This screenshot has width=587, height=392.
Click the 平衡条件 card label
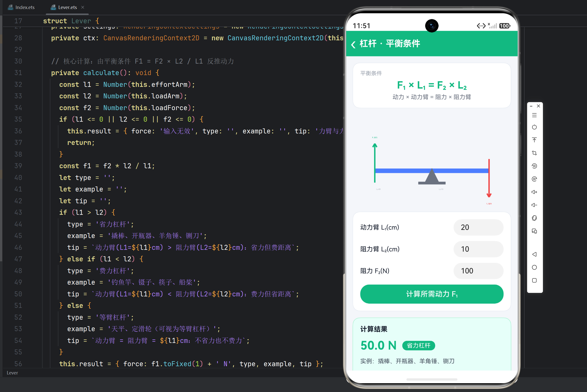(x=371, y=73)
